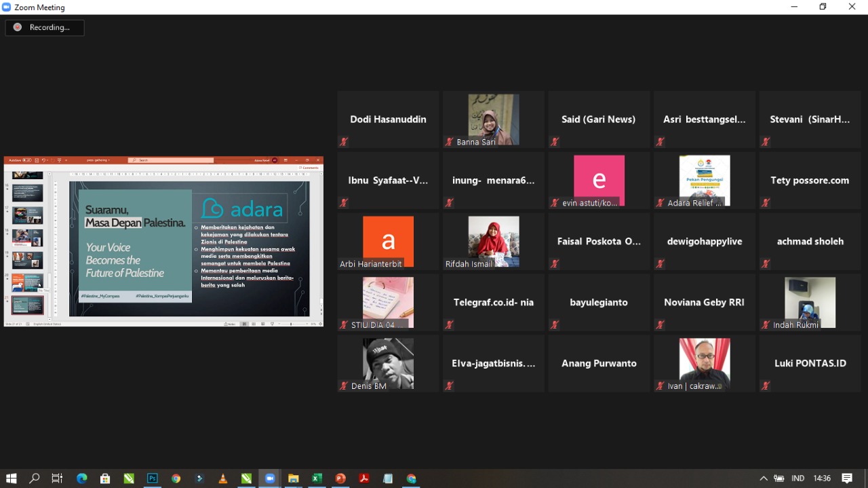The image size is (868, 488).
Task: Click the Zoom icon in the taskbar
Action: (269, 478)
